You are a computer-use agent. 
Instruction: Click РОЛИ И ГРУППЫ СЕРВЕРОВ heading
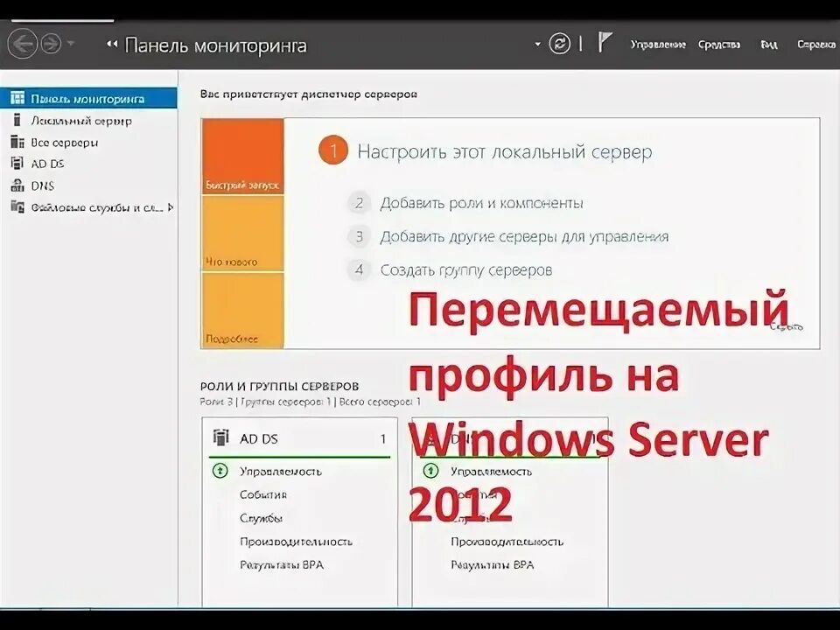tap(279, 386)
